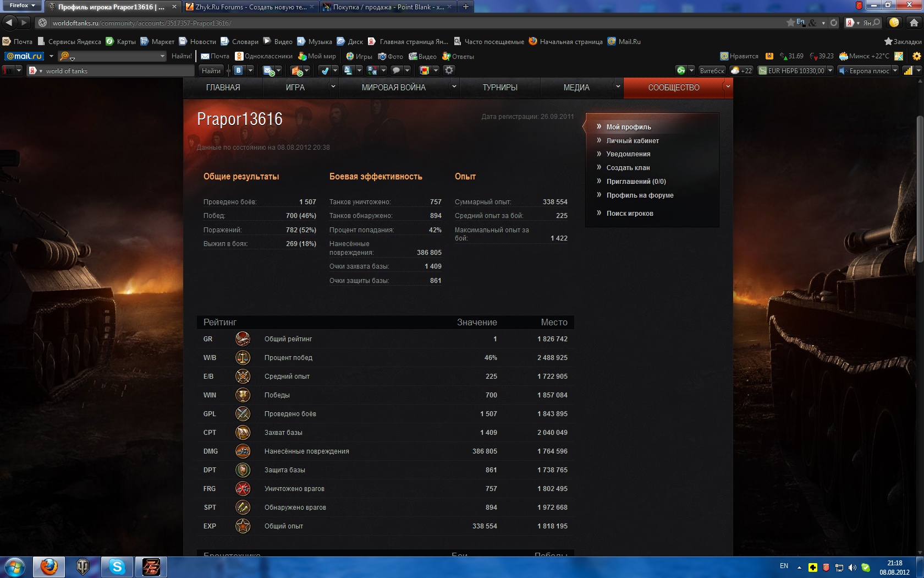
Task: Open Уведомления in the sidebar
Action: pyautogui.click(x=628, y=154)
